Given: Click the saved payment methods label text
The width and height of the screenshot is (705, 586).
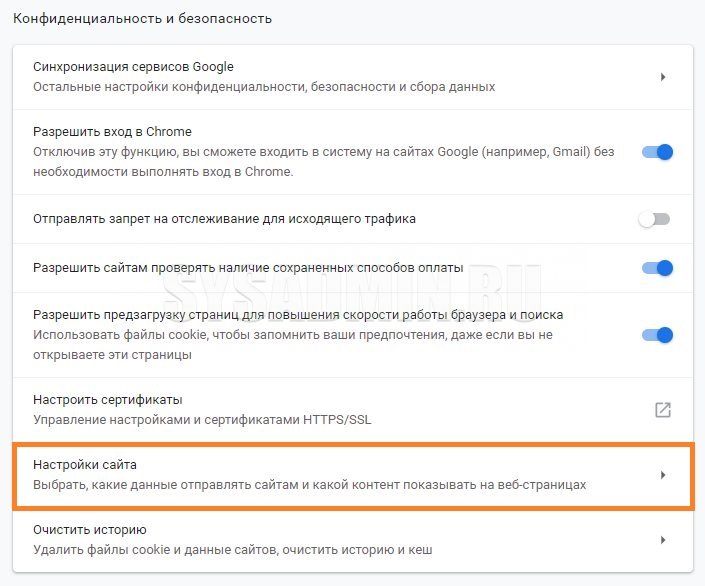Looking at the screenshot, I should tap(248, 268).
